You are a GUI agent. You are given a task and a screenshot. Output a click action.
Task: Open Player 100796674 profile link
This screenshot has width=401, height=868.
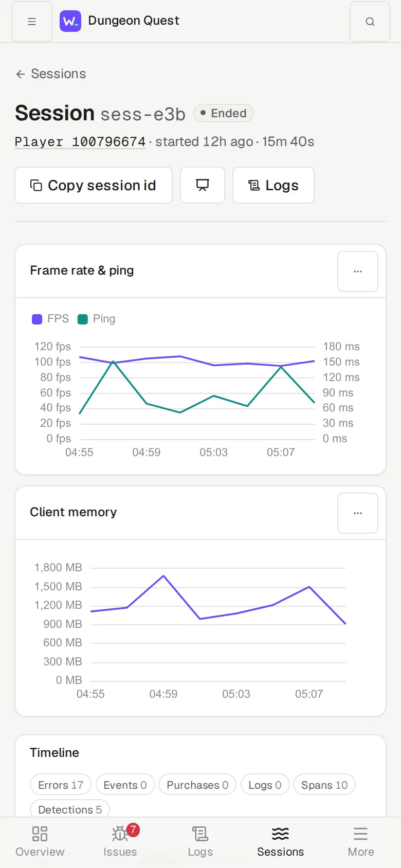click(x=80, y=142)
